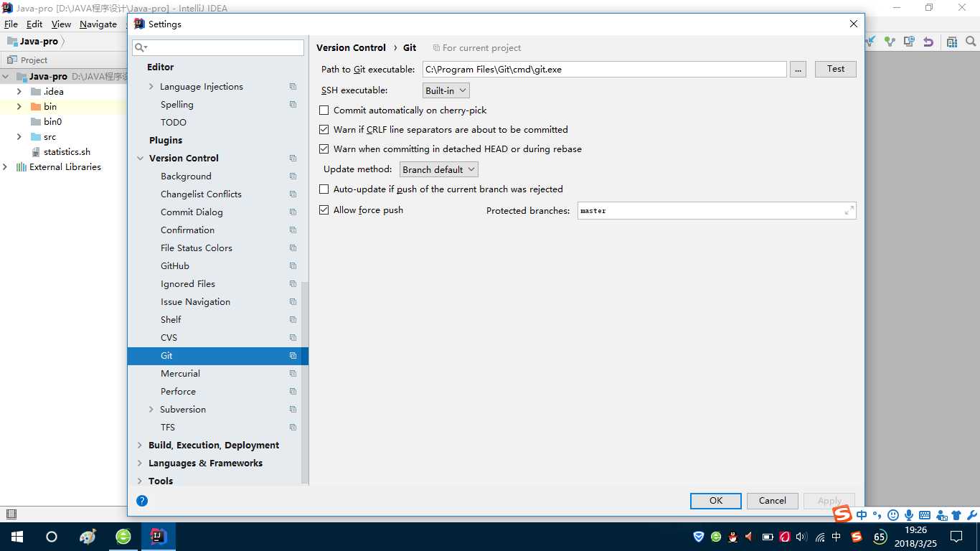Click the battery icon in system tray
The height and width of the screenshot is (551, 980).
tap(767, 537)
